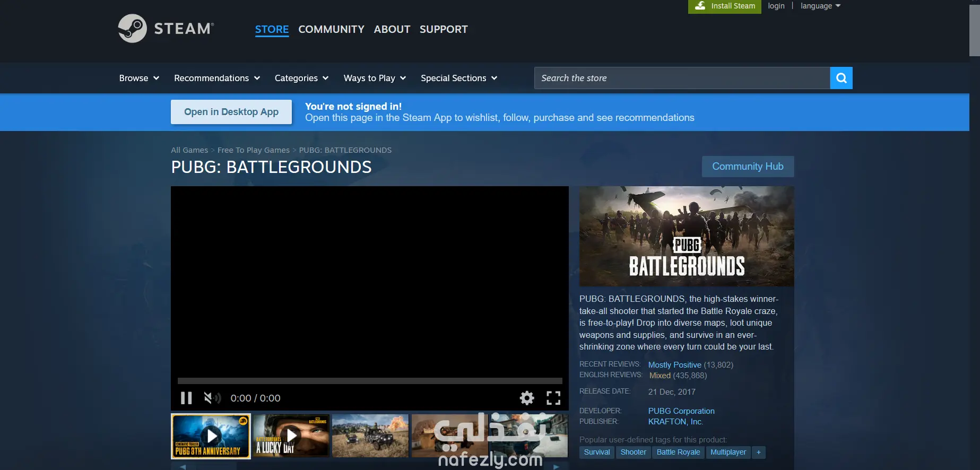The image size is (980, 470).
Task: Click the All Games breadcrumb
Action: click(x=189, y=150)
